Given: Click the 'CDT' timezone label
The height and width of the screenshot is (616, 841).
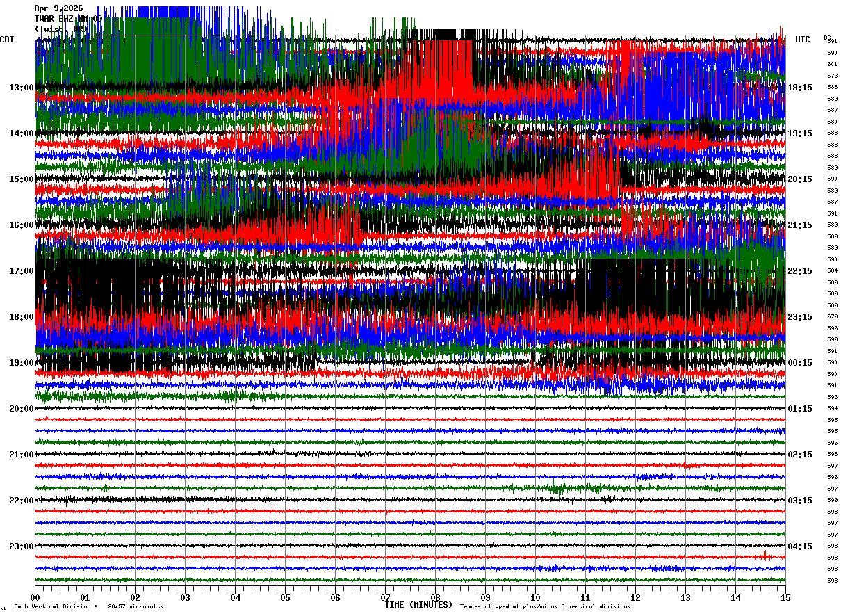Looking at the screenshot, I should point(7,40).
